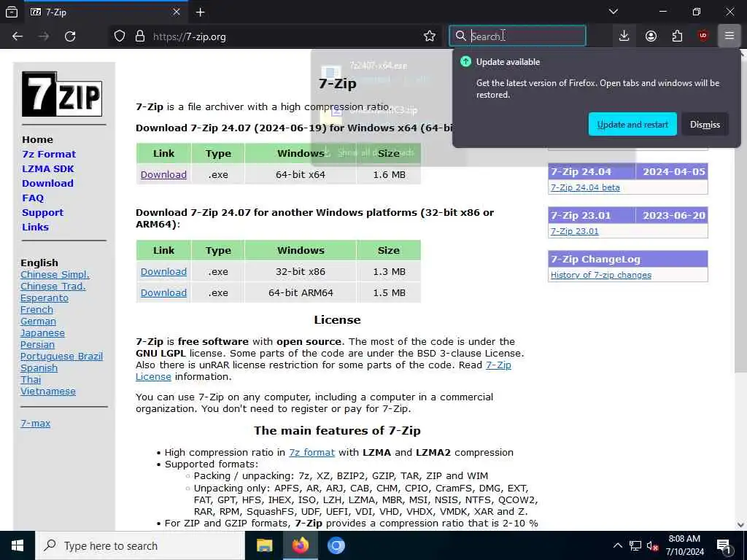Image resolution: width=747 pixels, height=560 pixels.
Task: Go back using the browser back arrow
Action: coord(18,36)
